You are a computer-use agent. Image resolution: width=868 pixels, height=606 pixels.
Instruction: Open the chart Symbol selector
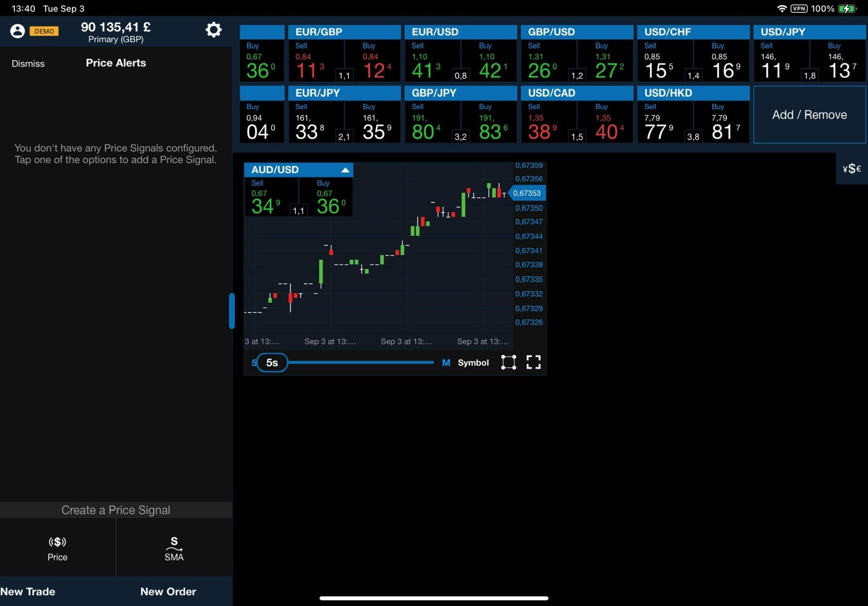click(x=473, y=363)
